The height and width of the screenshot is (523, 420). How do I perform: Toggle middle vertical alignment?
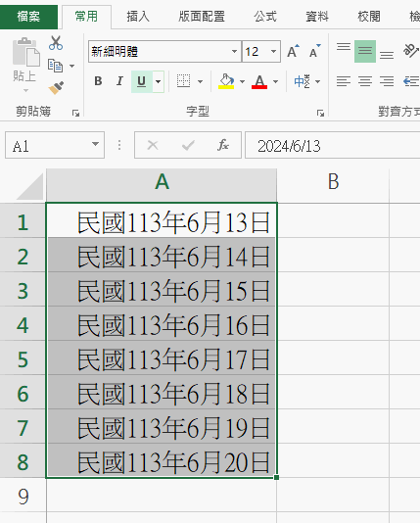coord(365,51)
